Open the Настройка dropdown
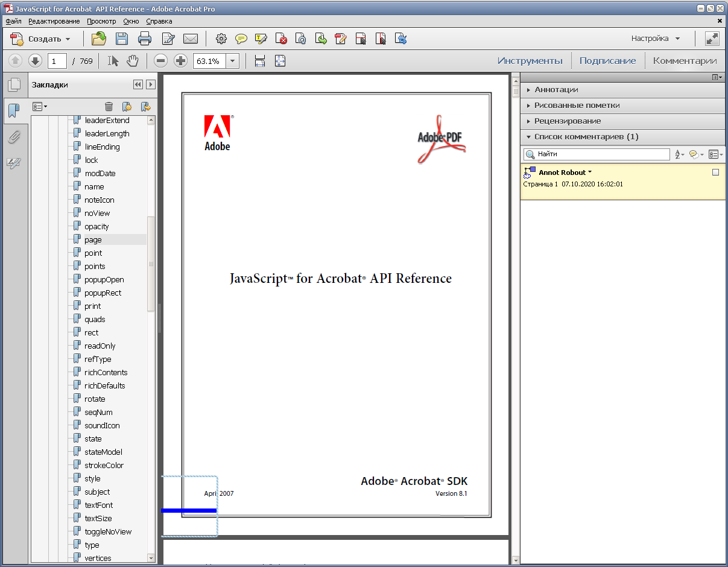The height and width of the screenshot is (567, 728). click(x=656, y=39)
